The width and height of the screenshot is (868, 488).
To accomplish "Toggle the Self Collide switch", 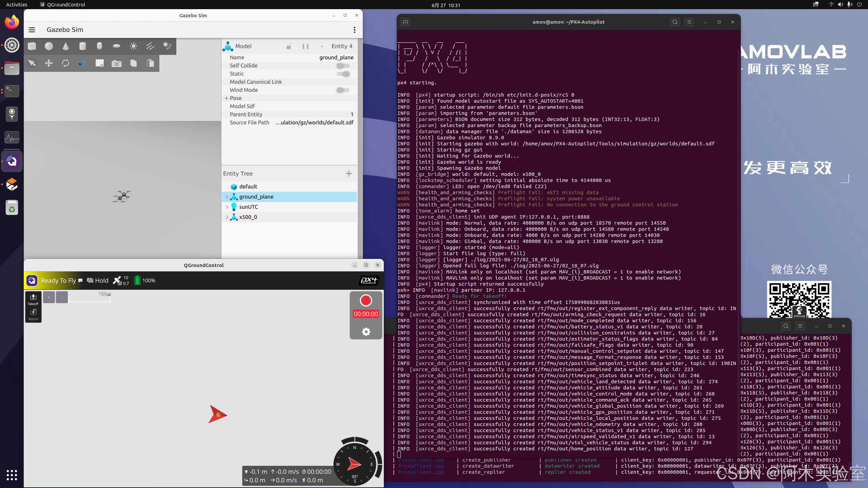I will pos(343,66).
